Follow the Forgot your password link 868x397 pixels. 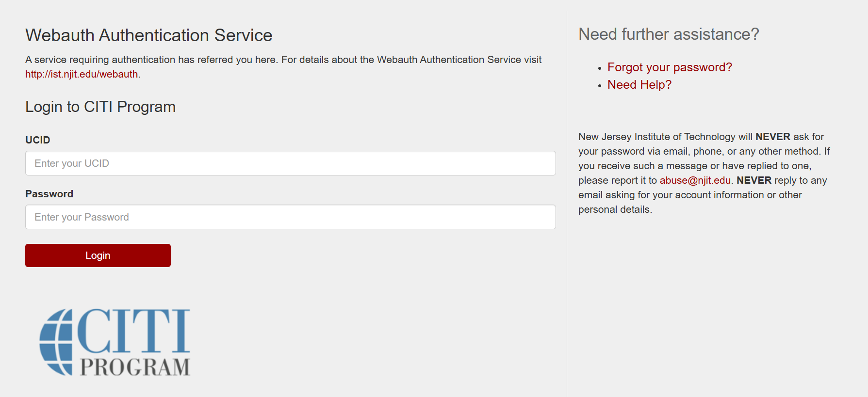[x=669, y=67]
